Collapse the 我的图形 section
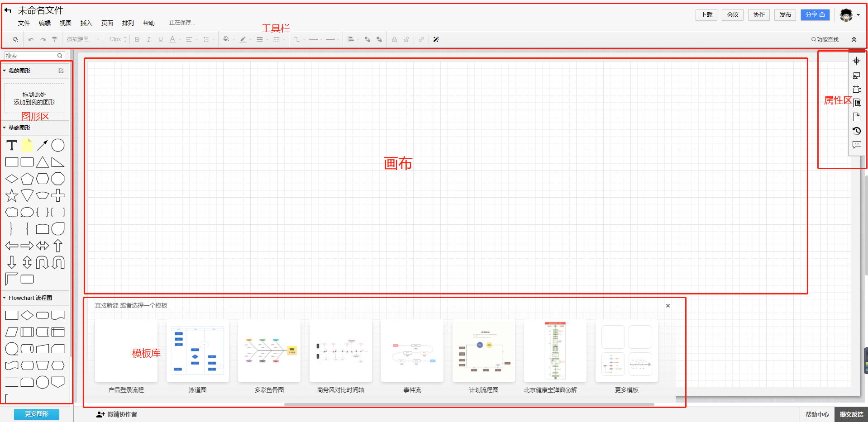Screen dimensions: 868x422 5,71
